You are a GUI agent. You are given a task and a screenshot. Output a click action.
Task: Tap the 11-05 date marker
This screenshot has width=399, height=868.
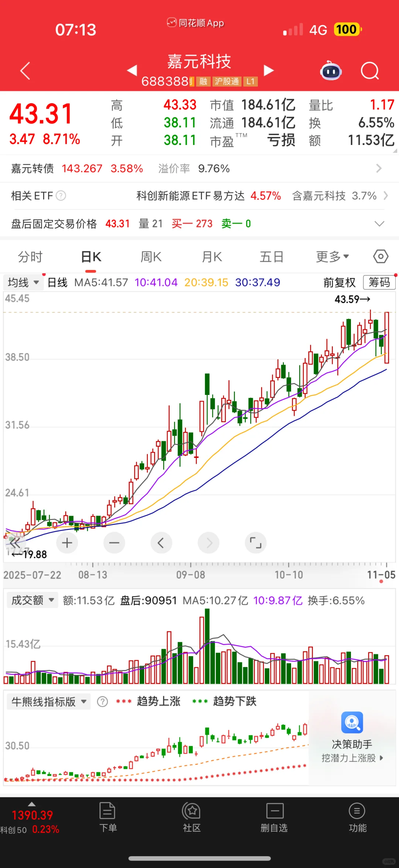tap(381, 575)
